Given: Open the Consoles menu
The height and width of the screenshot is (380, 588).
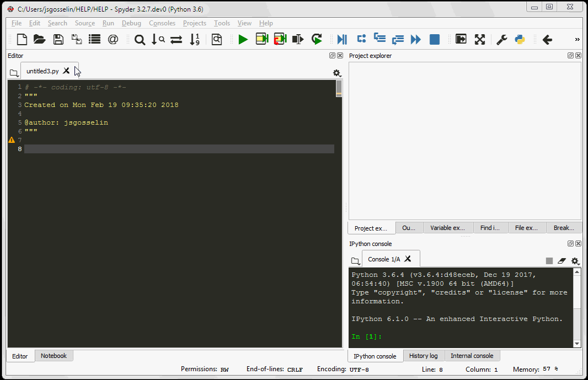Looking at the screenshot, I should pos(162,23).
